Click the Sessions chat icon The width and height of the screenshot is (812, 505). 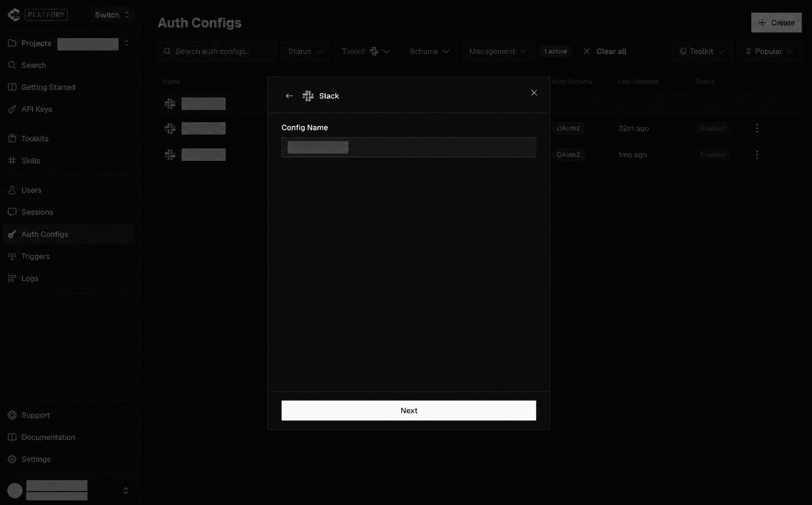coord(12,212)
